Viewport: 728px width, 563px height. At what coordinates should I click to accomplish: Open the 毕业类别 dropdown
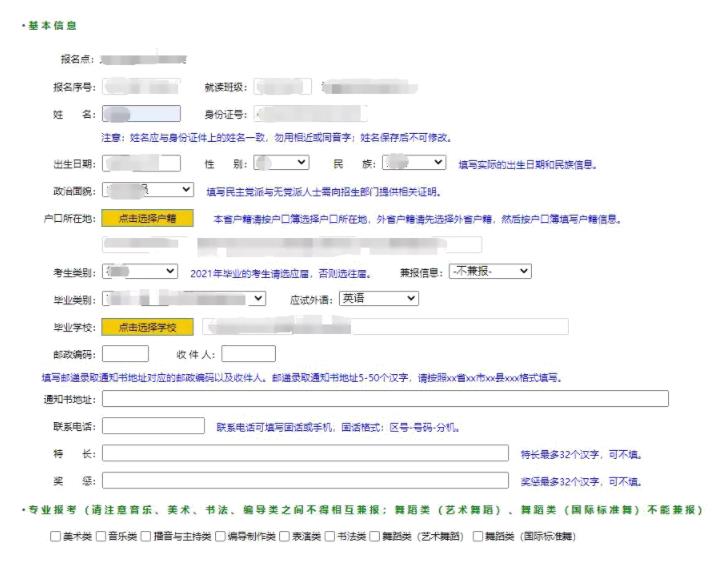coord(184,298)
